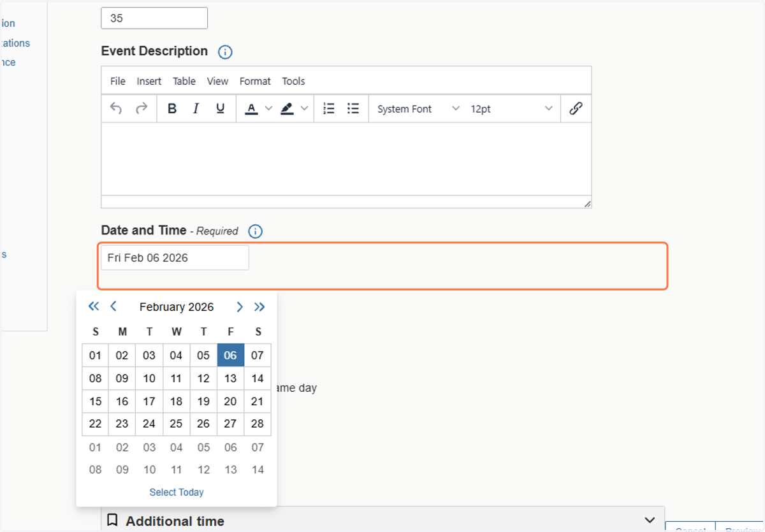Insert a numbered list
This screenshot has width=765, height=532.
tap(329, 108)
